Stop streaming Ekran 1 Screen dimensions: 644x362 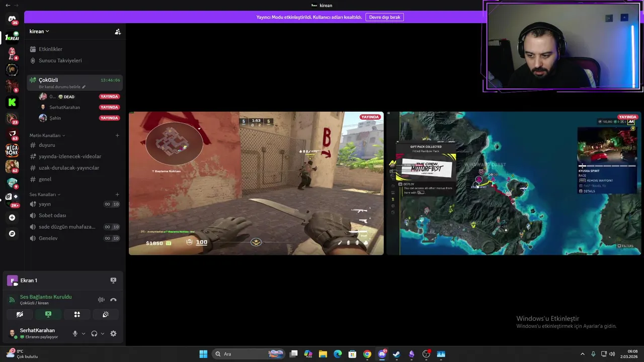click(113, 281)
